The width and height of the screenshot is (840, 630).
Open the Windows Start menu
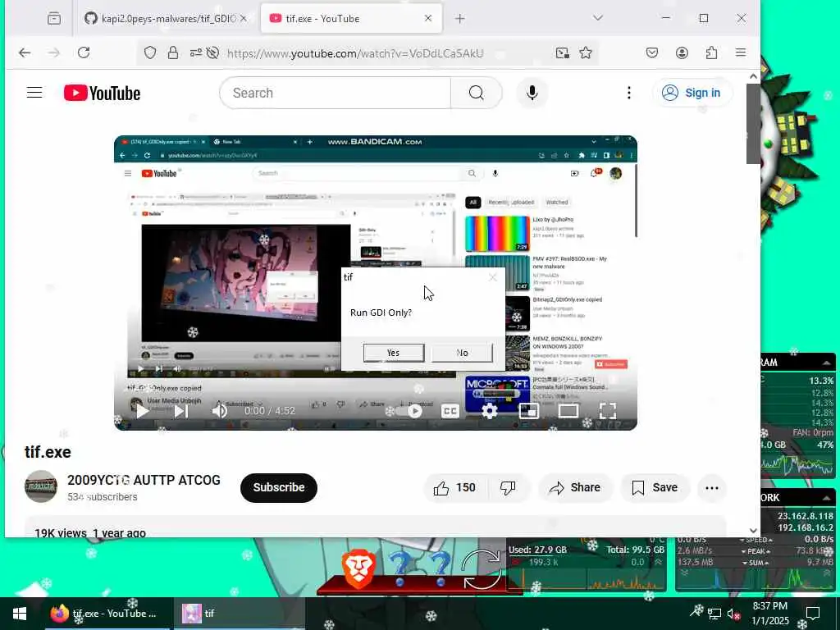click(x=20, y=614)
